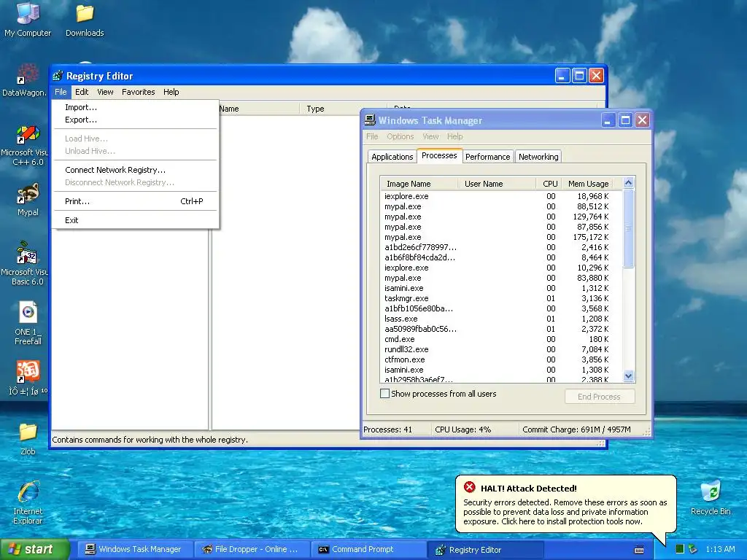This screenshot has height=560, width=747.
Task: Click the Registry Editor title bar icon
Action: point(58,76)
